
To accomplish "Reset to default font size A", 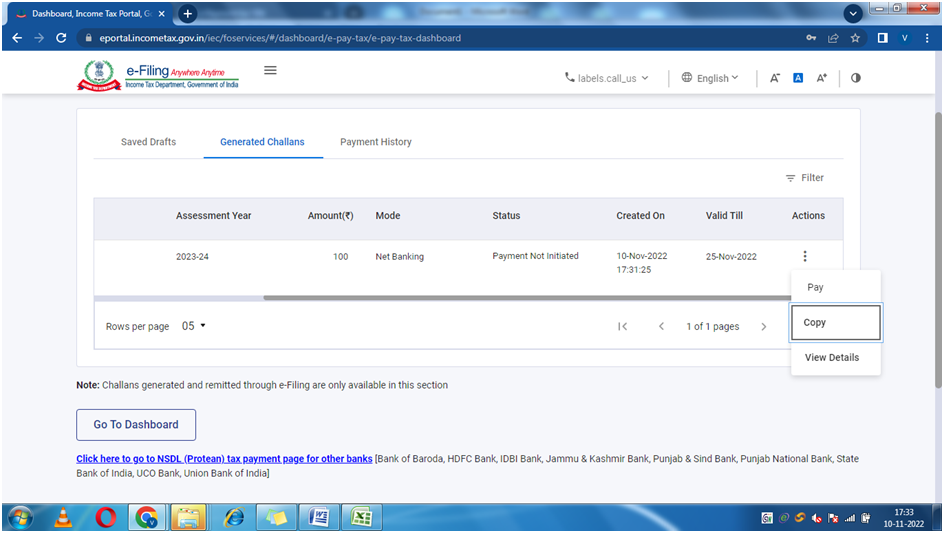I will [x=798, y=78].
